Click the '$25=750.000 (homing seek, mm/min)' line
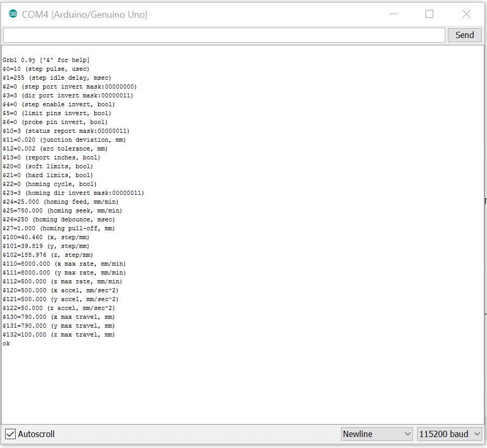The width and height of the screenshot is (487, 448). pos(63,210)
